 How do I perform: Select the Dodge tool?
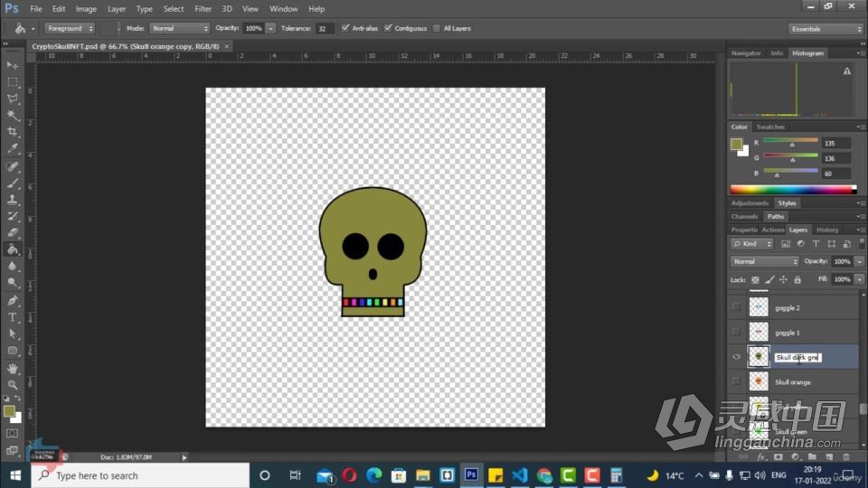[12, 283]
